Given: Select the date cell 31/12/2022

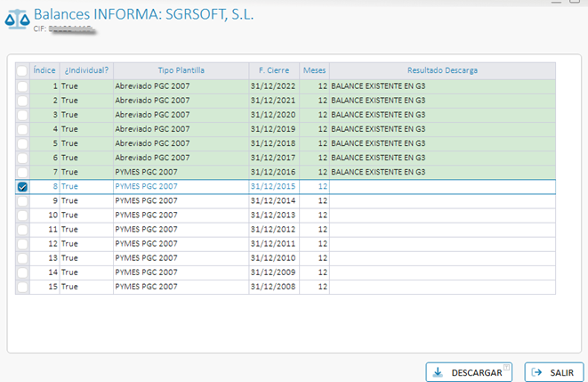Looking at the screenshot, I should (273, 86).
